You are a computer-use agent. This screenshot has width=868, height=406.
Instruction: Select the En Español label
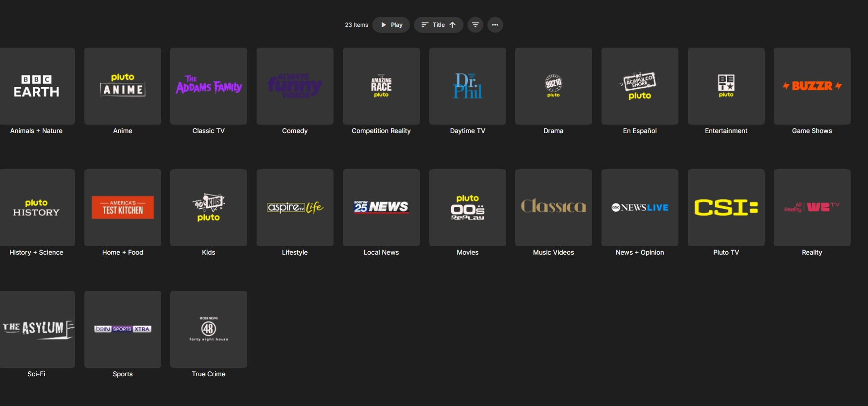pos(640,131)
